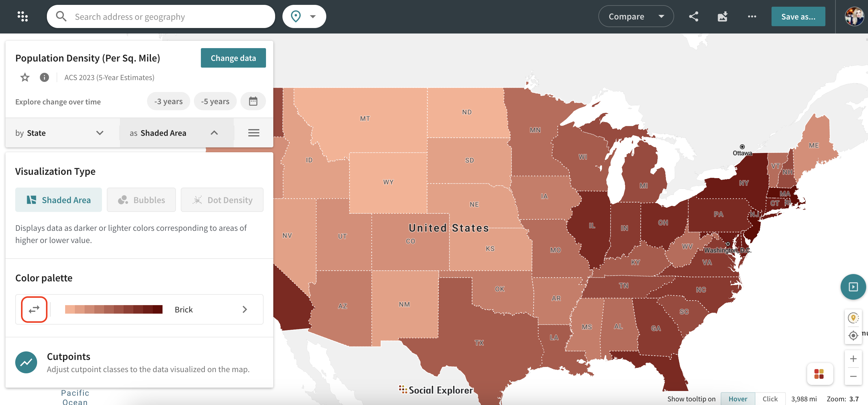
Task: Select the -3 years change chip
Action: click(x=168, y=101)
